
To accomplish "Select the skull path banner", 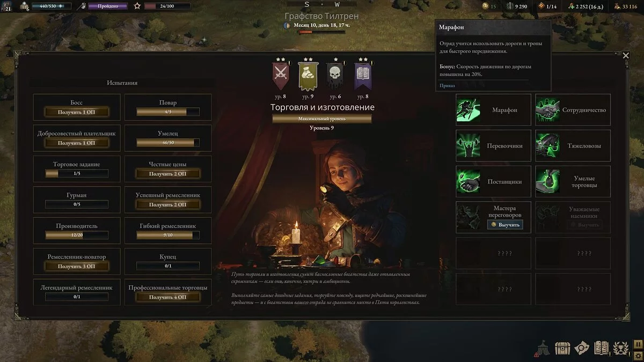I will 335,76.
